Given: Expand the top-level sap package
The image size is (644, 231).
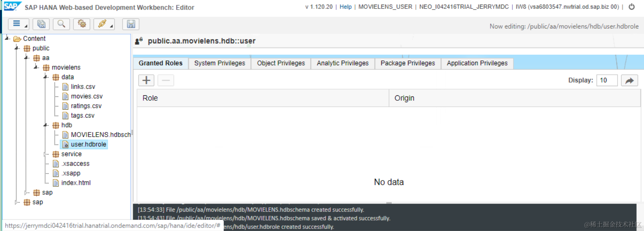Looking at the screenshot, I should click(x=16, y=202).
